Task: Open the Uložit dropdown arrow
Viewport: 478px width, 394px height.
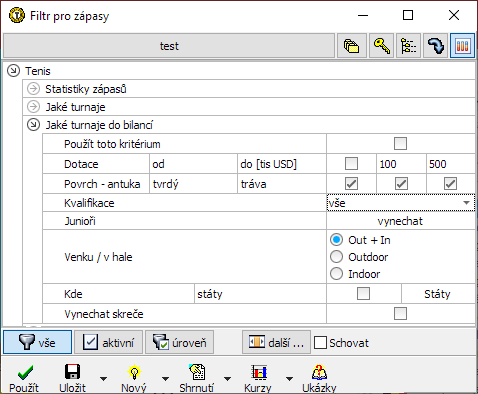Action: (x=104, y=379)
